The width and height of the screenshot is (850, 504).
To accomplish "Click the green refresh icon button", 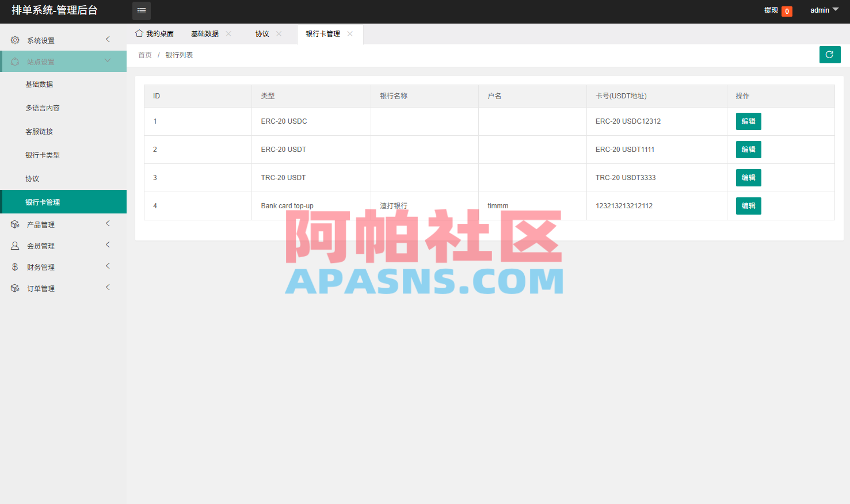I will 830,55.
